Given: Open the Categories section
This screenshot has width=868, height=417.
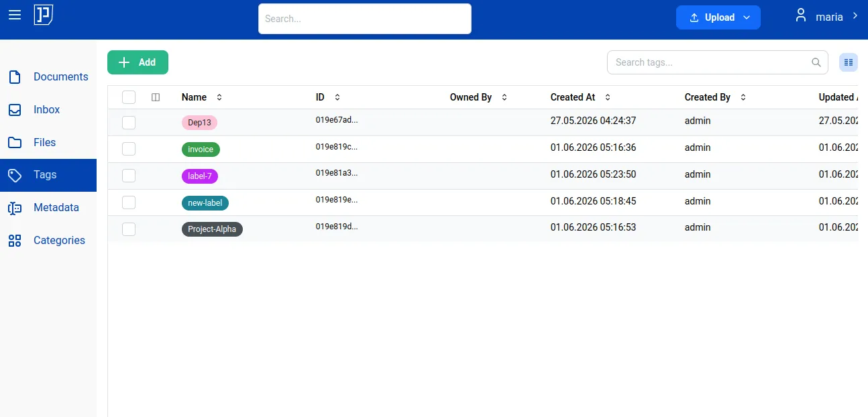Looking at the screenshot, I should pyautogui.click(x=48, y=241).
